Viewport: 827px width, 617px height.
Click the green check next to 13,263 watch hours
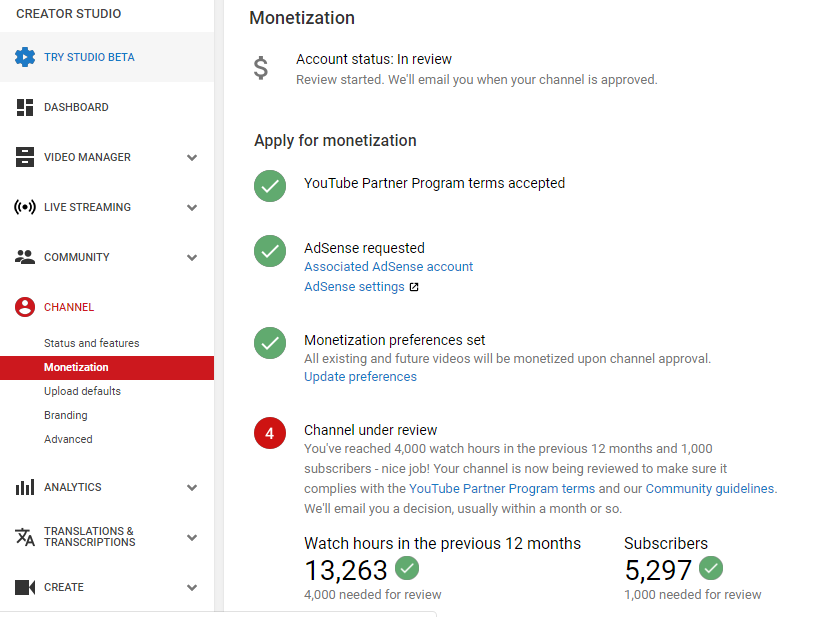click(x=407, y=568)
